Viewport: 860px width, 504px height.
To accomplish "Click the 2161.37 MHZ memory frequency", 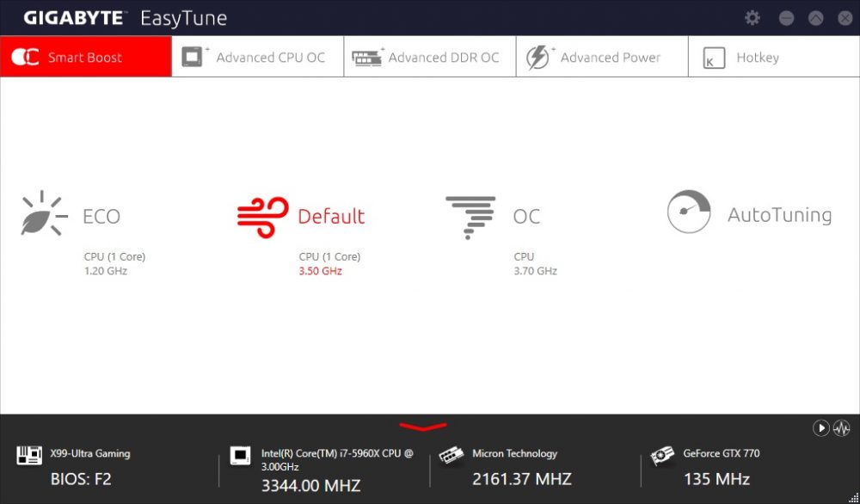I will pos(522,479).
